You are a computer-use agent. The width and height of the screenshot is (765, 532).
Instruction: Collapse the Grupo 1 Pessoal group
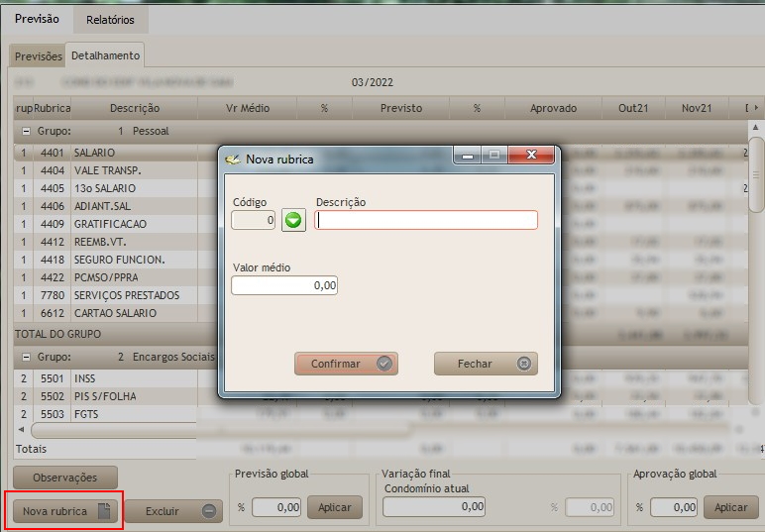pos(24,131)
